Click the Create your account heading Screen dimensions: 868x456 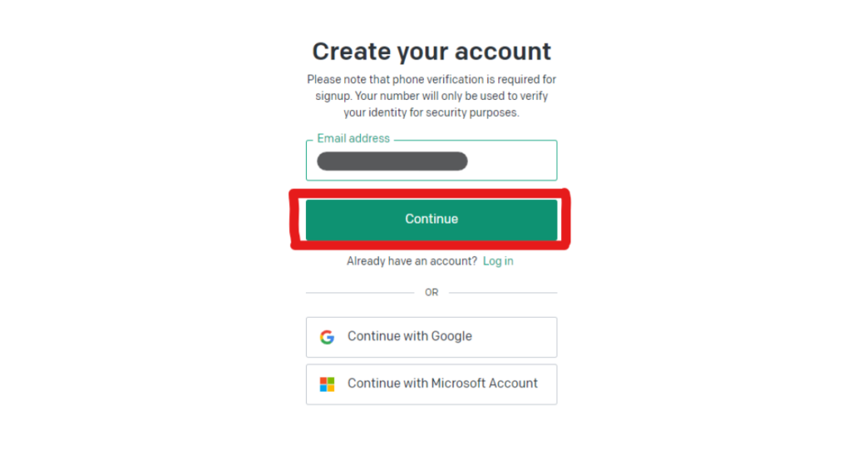(431, 52)
